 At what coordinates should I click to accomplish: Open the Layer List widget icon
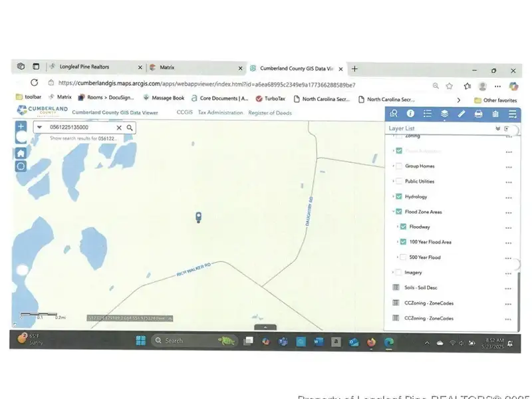coord(444,114)
